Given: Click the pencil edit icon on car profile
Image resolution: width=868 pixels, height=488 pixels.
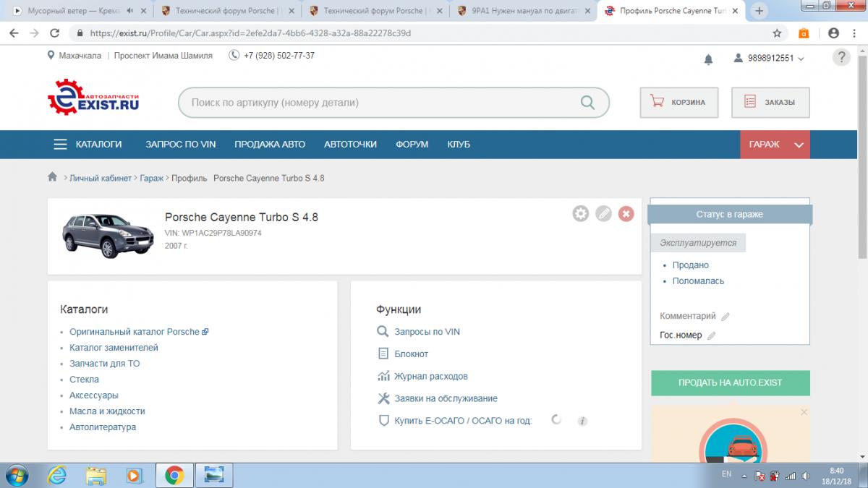Looking at the screenshot, I should 603,213.
